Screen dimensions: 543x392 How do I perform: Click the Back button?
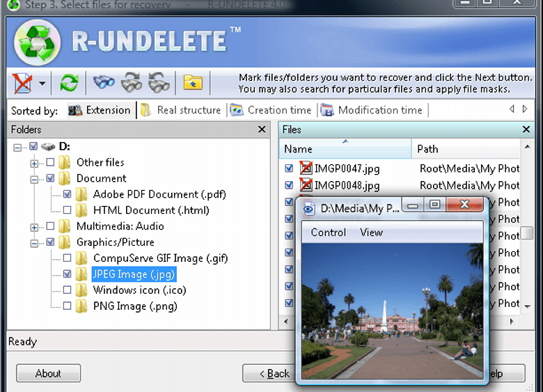point(269,373)
